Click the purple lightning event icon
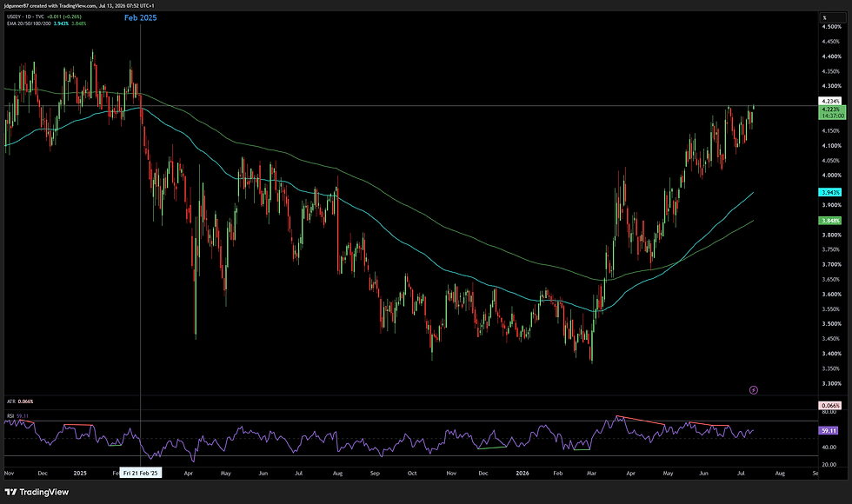The width and height of the screenshot is (852, 504). [754, 390]
